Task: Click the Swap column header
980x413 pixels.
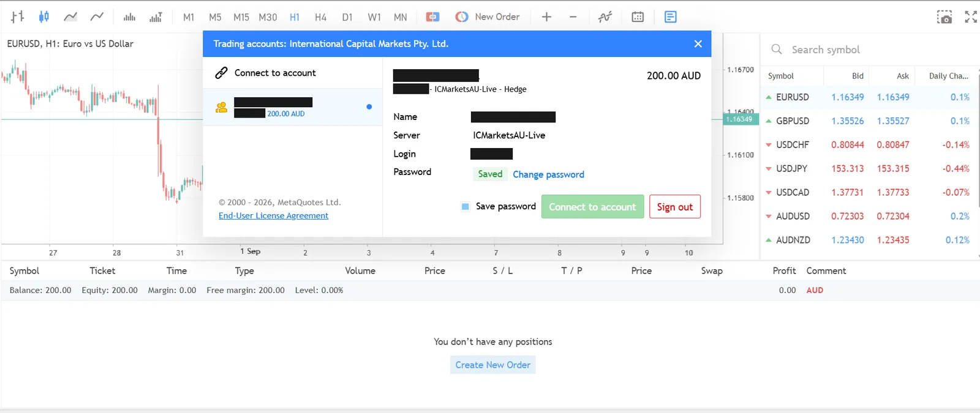Action: pos(712,270)
